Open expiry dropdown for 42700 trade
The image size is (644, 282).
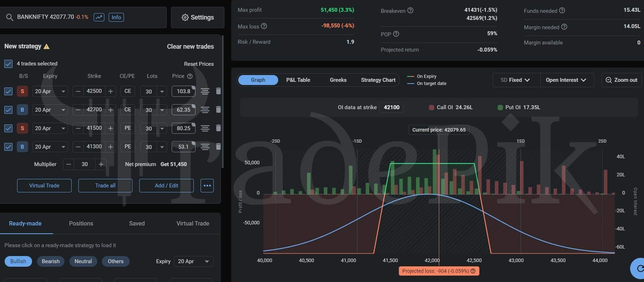pyautogui.click(x=50, y=110)
